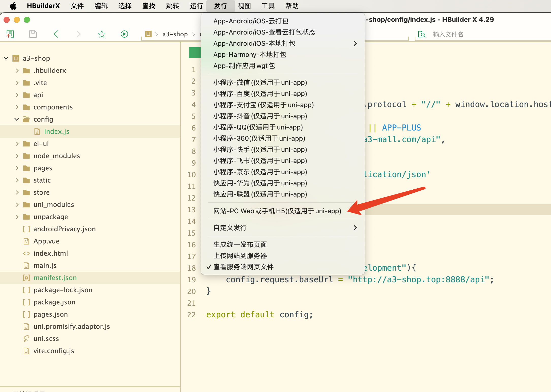
Task: Click line number 22 in the gutter
Action: click(191, 315)
